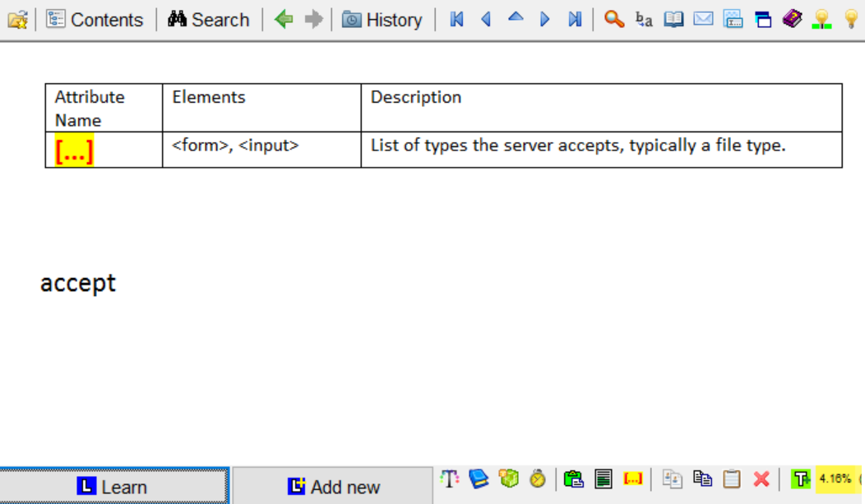This screenshot has height=504, width=865.
Task: Click the blue book icon near bottom left
Action: click(x=479, y=479)
